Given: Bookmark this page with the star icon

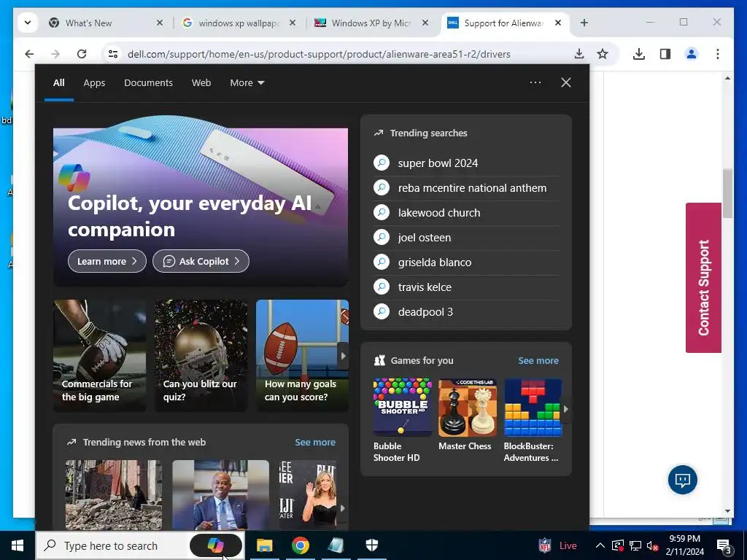Looking at the screenshot, I should (x=603, y=54).
